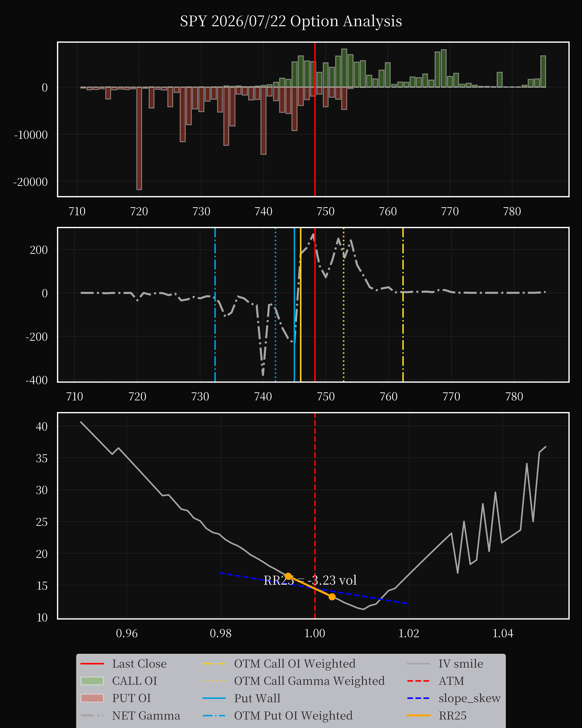Click the 'ATM' legend label

pyautogui.click(x=452, y=681)
